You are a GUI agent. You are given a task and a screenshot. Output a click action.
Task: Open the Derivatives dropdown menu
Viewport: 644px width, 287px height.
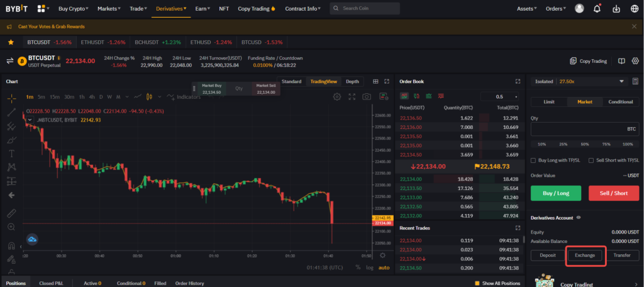tap(171, 9)
